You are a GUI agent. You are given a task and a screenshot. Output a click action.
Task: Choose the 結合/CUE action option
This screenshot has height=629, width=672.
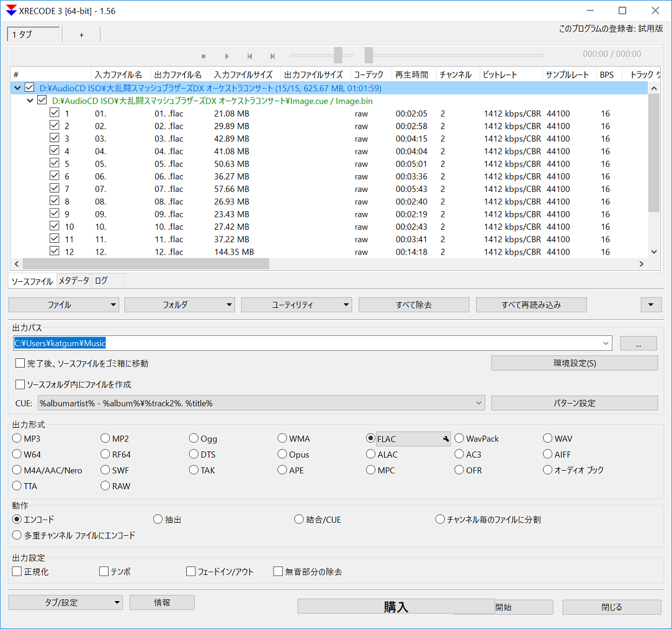click(x=299, y=520)
